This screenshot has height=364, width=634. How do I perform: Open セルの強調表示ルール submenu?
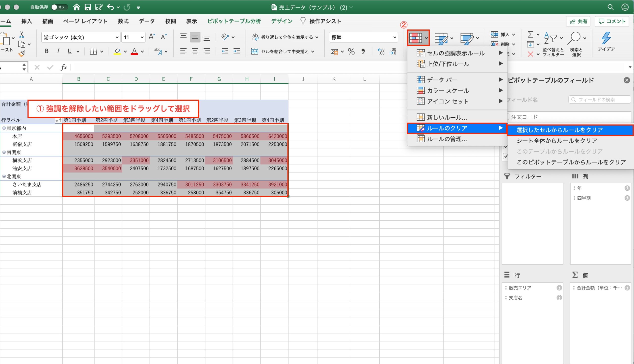(x=457, y=53)
